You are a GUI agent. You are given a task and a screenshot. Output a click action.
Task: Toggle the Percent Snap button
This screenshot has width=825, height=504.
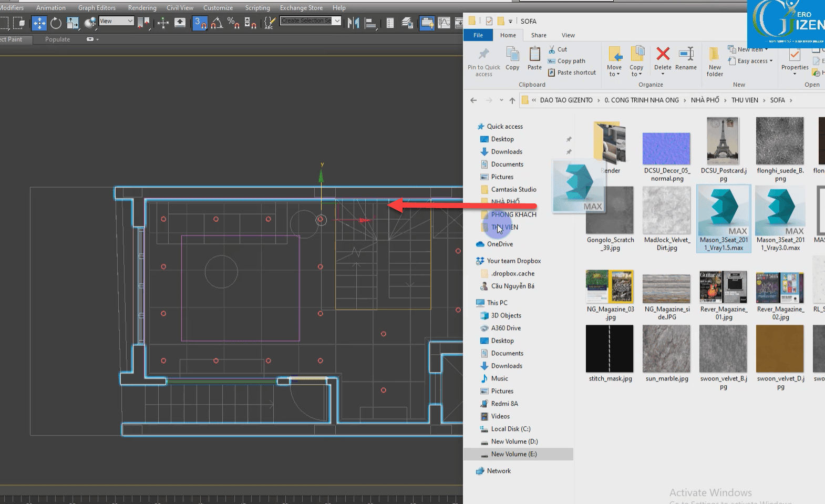[x=233, y=23]
